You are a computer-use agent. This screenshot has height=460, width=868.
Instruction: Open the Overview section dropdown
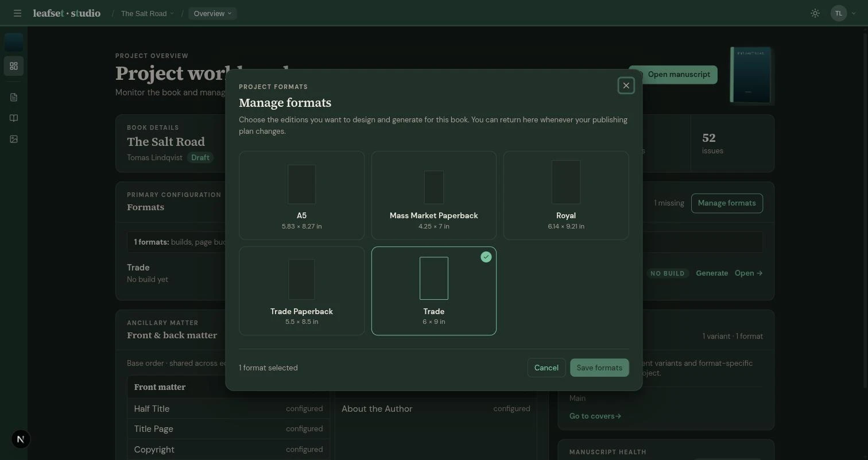click(x=212, y=13)
